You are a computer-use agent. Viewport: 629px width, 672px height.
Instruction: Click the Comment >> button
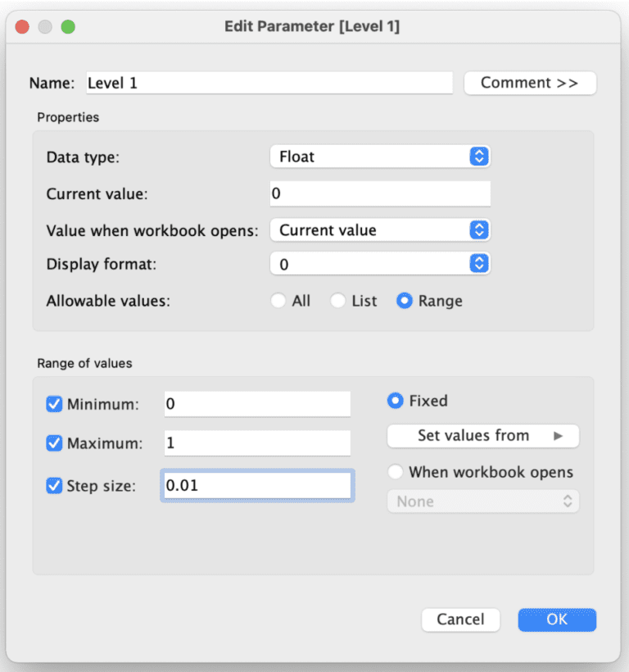click(530, 83)
